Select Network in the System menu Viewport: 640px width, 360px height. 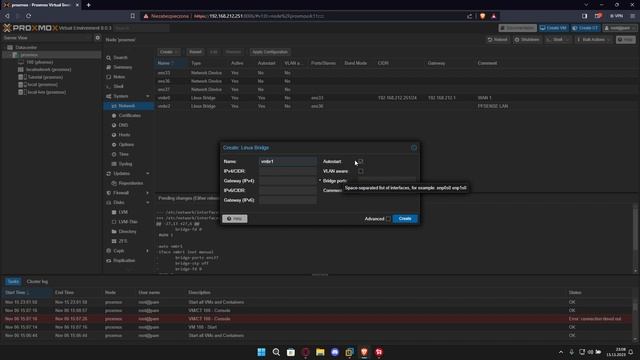click(x=129, y=106)
